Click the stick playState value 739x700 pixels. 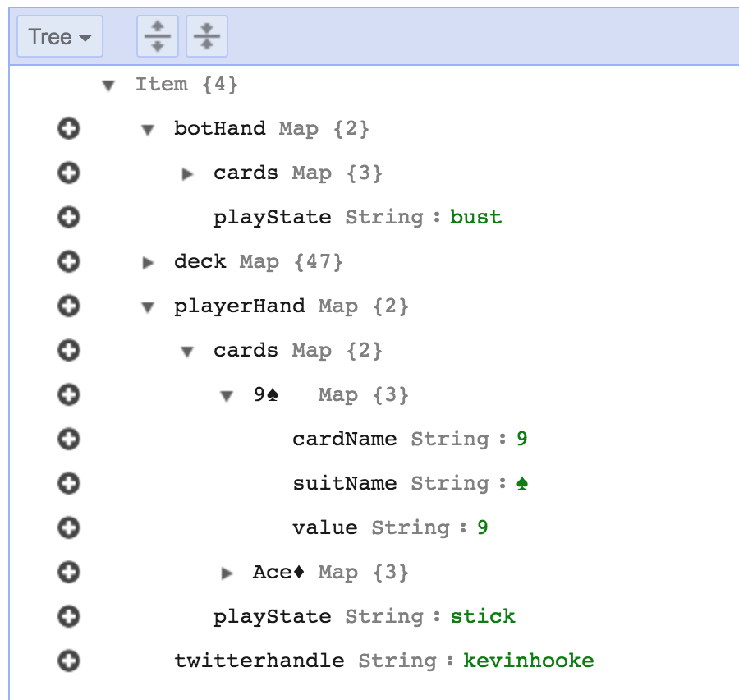coord(483,616)
